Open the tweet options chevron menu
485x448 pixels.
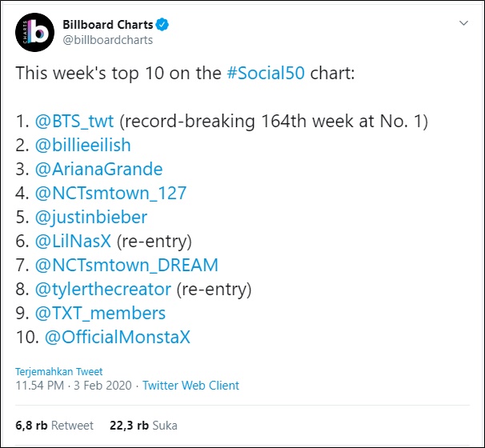[463, 23]
